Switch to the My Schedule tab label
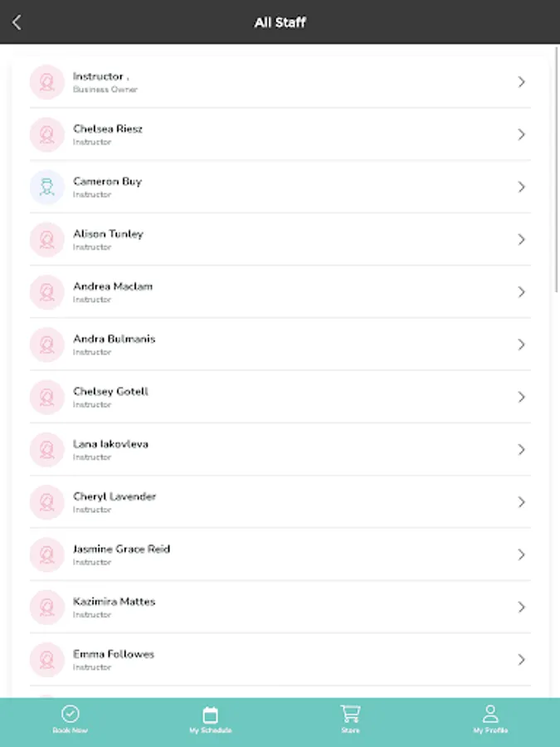This screenshot has height=747, width=560. tap(210, 730)
